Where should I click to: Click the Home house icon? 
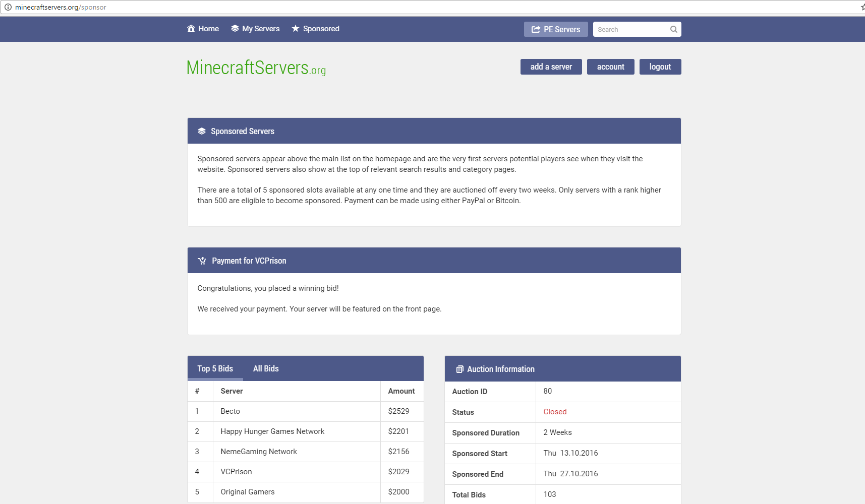[191, 29]
